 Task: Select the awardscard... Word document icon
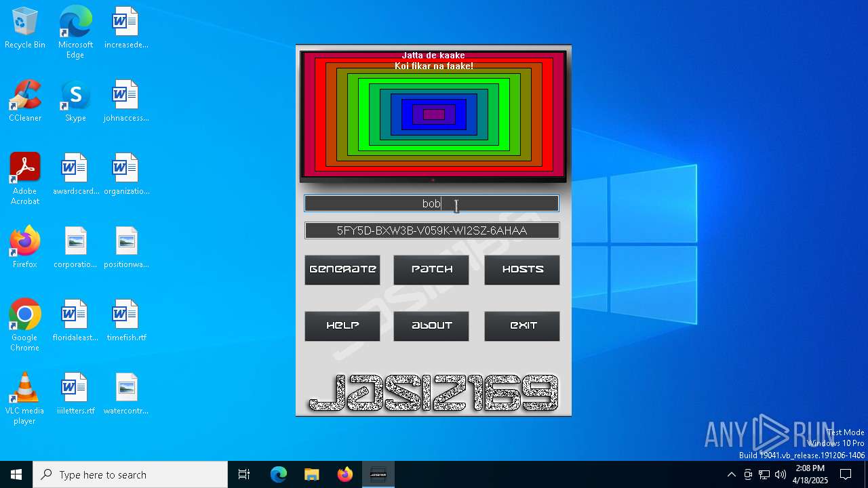pyautogui.click(x=76, y=175)
